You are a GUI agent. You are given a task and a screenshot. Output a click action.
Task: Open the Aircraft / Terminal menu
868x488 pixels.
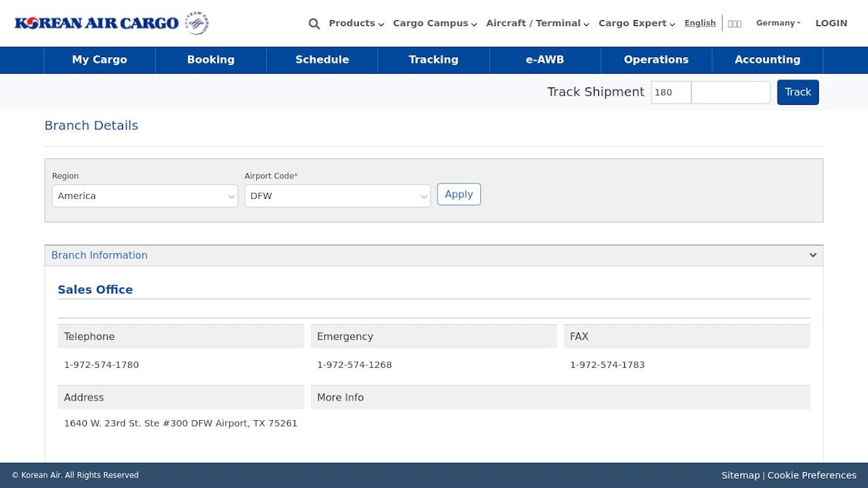point(537,23)
